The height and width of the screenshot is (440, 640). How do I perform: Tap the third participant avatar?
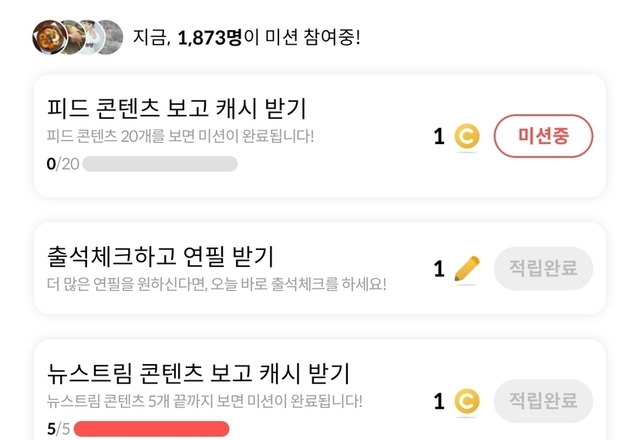88,37
